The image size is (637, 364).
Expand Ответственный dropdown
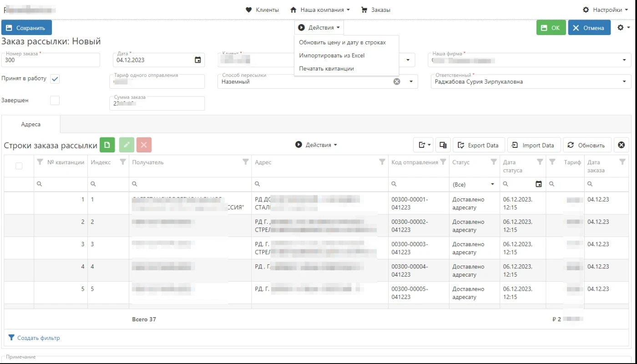click(624, 81)
